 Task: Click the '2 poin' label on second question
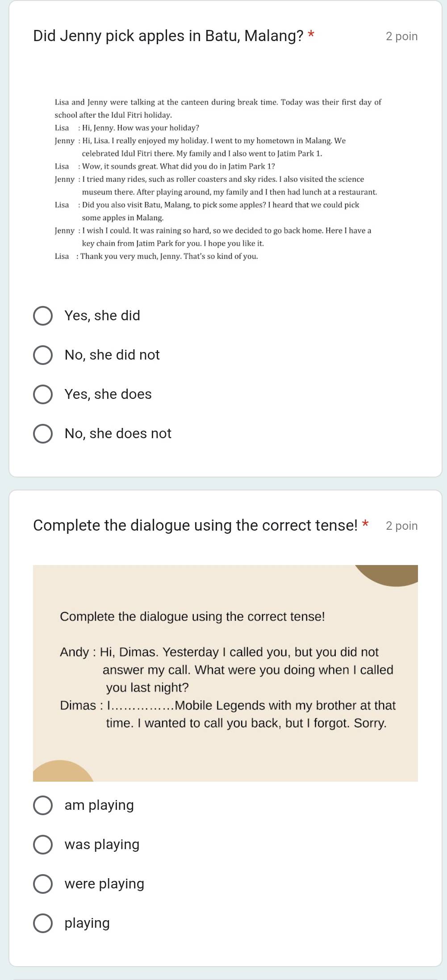401,526
